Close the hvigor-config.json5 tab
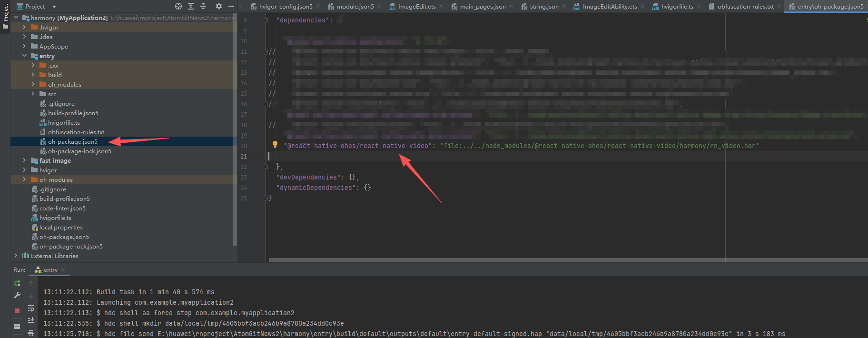 click(x=317, y=7)
